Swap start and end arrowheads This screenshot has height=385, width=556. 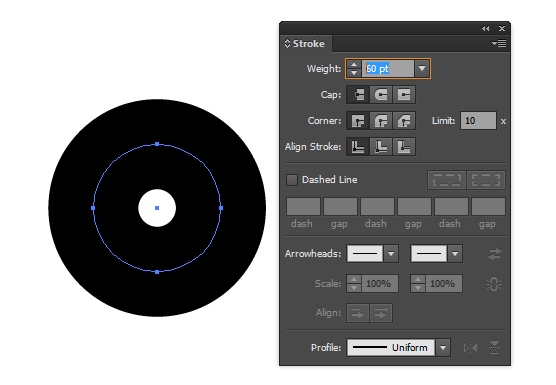tap(495, 254)
